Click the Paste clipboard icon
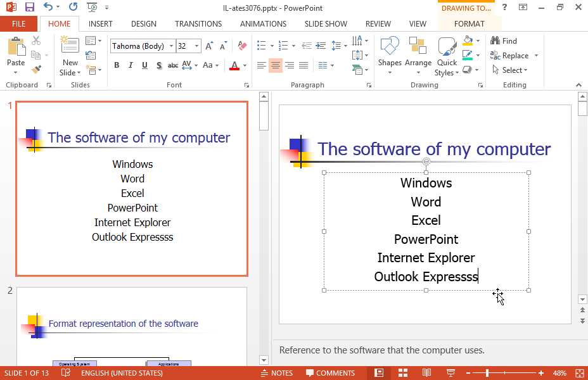The height and width of the screenshot is (380, 588). point(16,47)
